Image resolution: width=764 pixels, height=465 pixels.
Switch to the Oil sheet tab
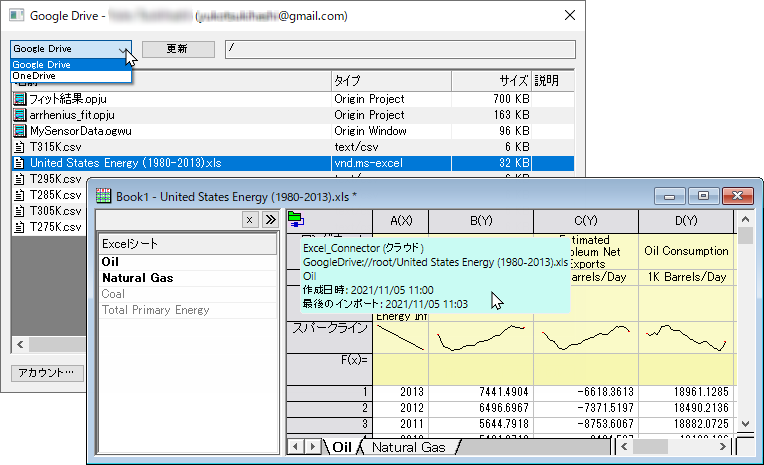[342, 447]
